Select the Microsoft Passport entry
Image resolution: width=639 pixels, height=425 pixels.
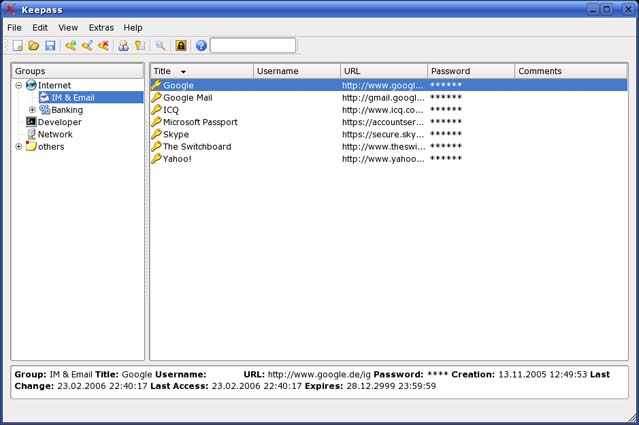(x=200, y=122)
